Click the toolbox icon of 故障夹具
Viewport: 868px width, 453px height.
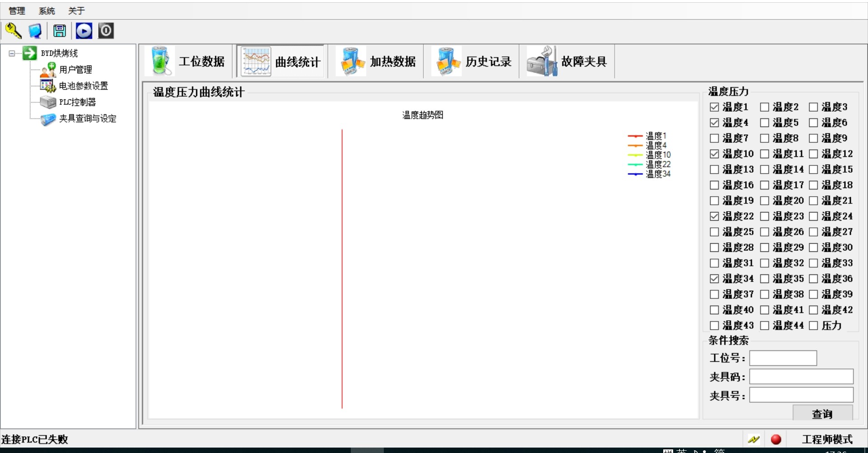click(542, 61)
